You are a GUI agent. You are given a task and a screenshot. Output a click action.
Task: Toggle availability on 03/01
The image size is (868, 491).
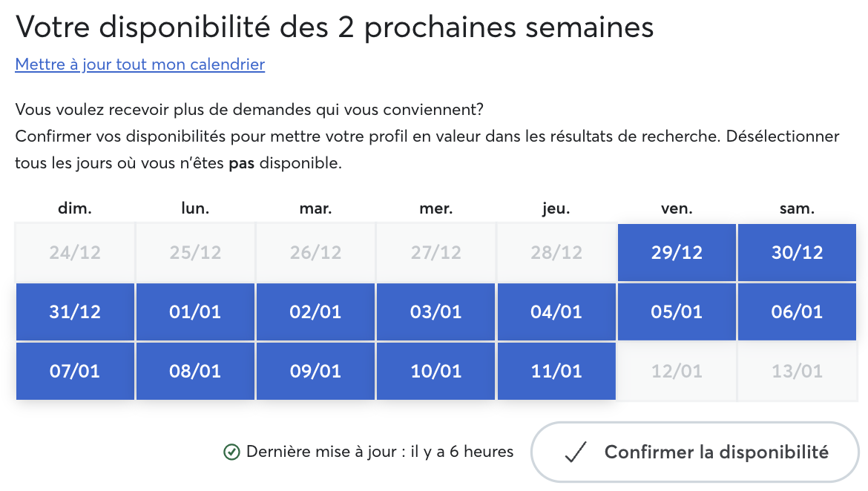point(435,312)
